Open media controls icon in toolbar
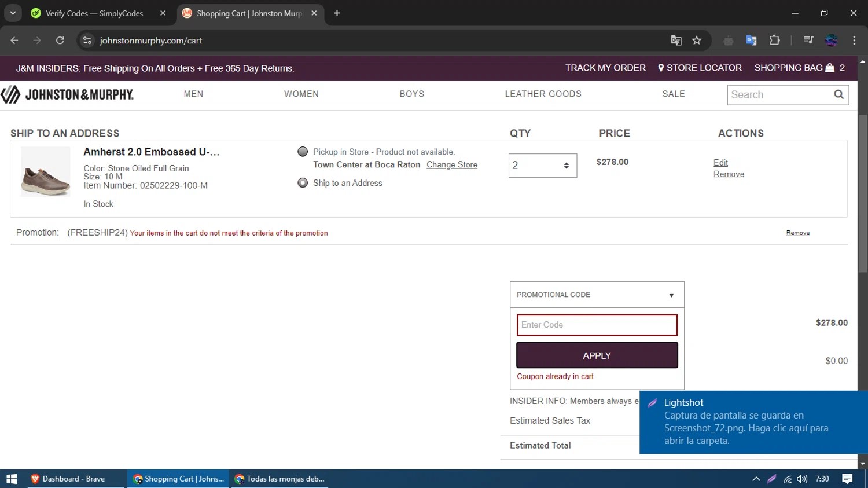 pyautogui.click(x=808, y=41)
